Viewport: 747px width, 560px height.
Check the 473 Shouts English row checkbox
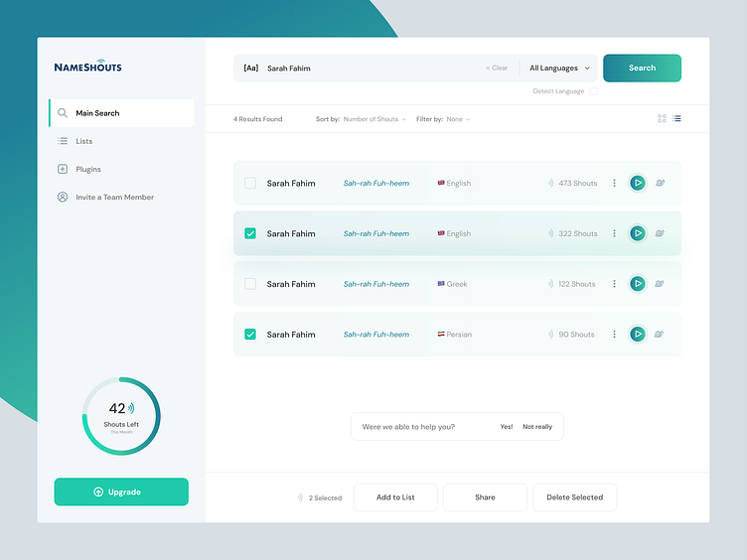pos(250,183)
